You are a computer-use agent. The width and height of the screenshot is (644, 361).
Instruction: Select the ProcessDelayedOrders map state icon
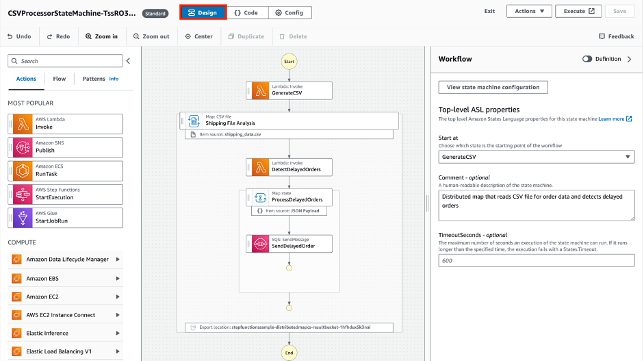(x=260, y=197)
